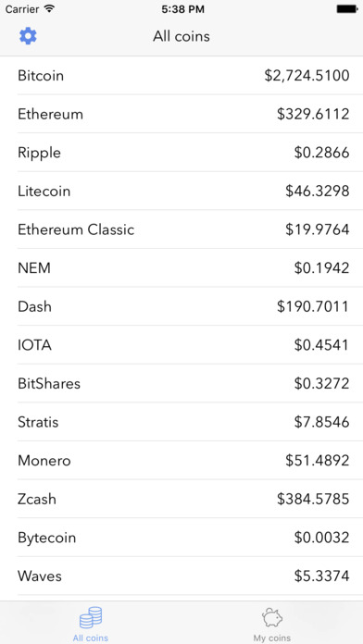Tap the Litecoin list item
This screenshot has height=644, width=363.
(181, 191)
